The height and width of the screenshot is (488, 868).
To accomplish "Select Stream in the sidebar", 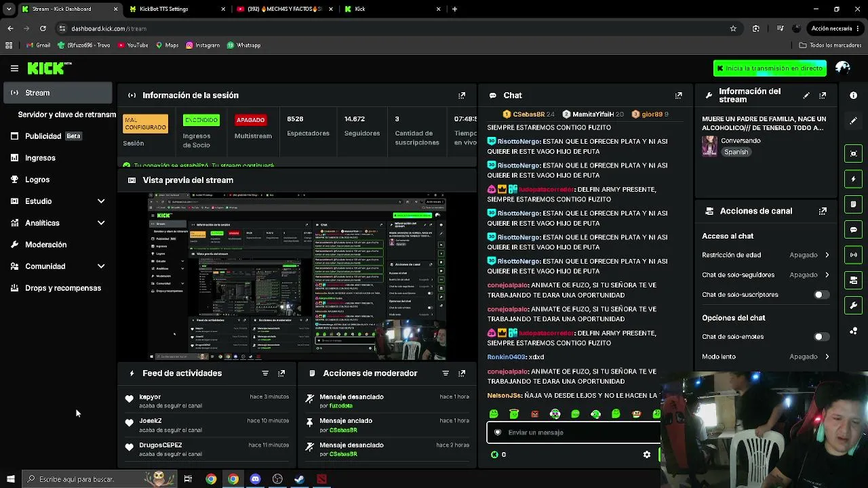I will pyautogui.click(x=58, y=93).
